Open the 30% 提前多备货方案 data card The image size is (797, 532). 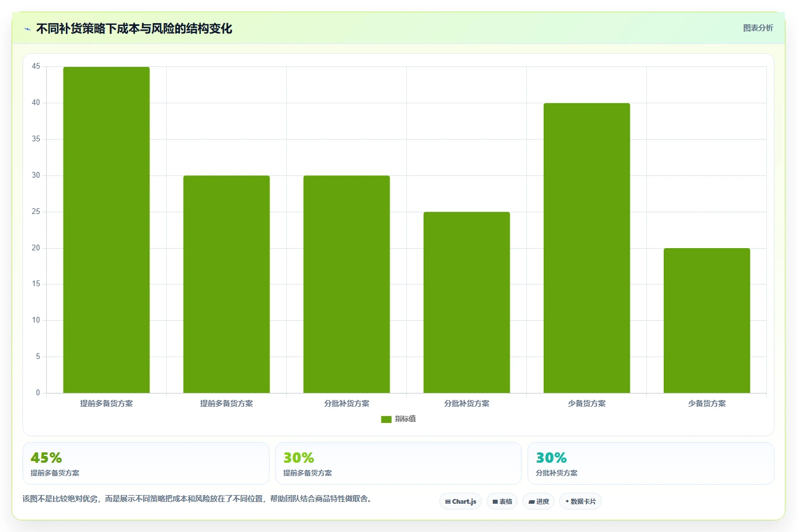tap(398, 463)
